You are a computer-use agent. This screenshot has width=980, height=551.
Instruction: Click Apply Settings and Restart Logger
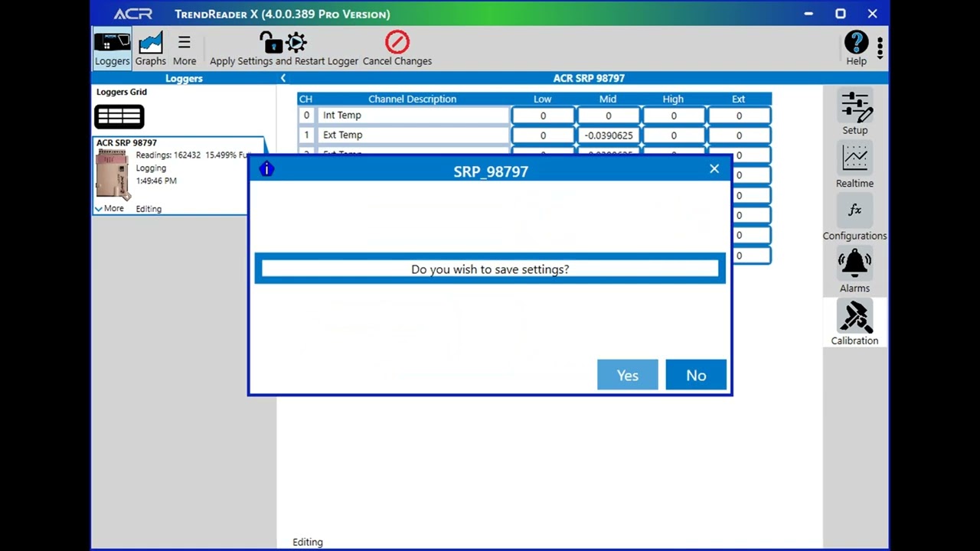[284, 49]
